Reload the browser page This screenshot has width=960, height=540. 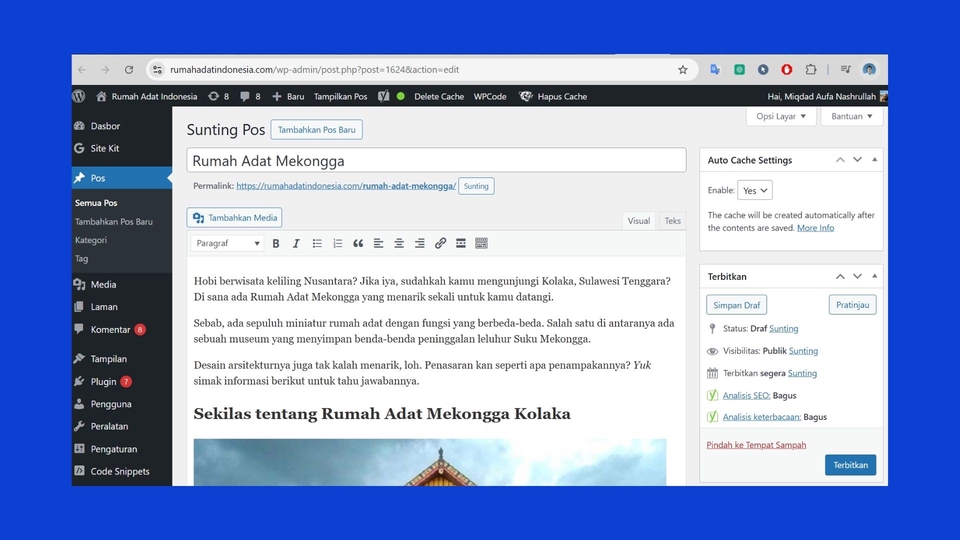pos(129,70)
